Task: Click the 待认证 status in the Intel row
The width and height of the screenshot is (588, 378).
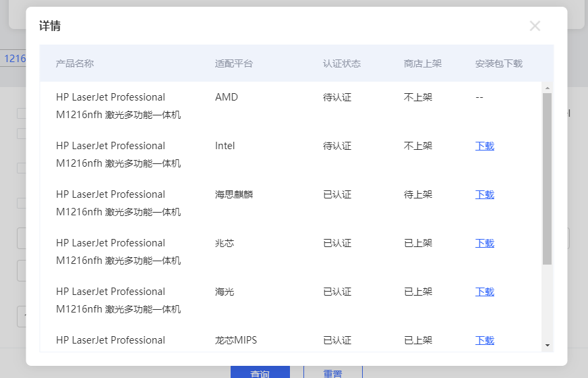Action: (x=337, y=146)
